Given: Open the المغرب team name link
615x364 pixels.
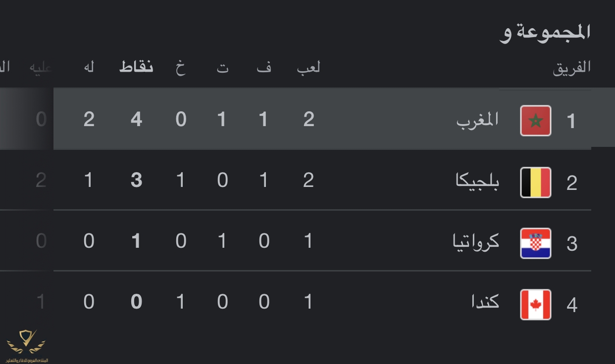Looking at the screenshot, I should 477,120.
